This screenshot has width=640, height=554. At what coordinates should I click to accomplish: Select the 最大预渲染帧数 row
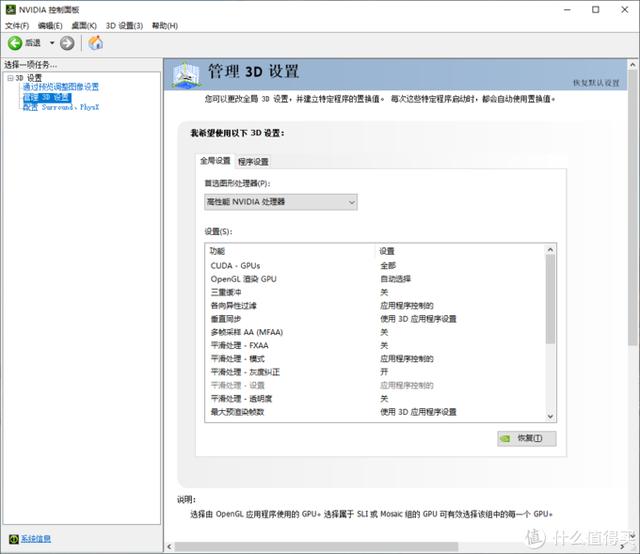(x=375, y=412)
